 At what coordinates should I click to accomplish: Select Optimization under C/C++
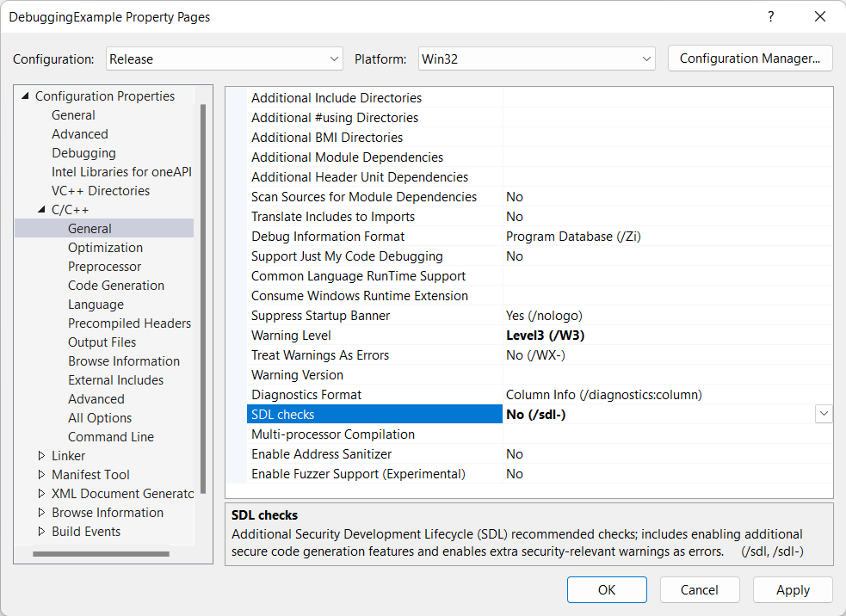pyautogui.click(x=105, y=248)
